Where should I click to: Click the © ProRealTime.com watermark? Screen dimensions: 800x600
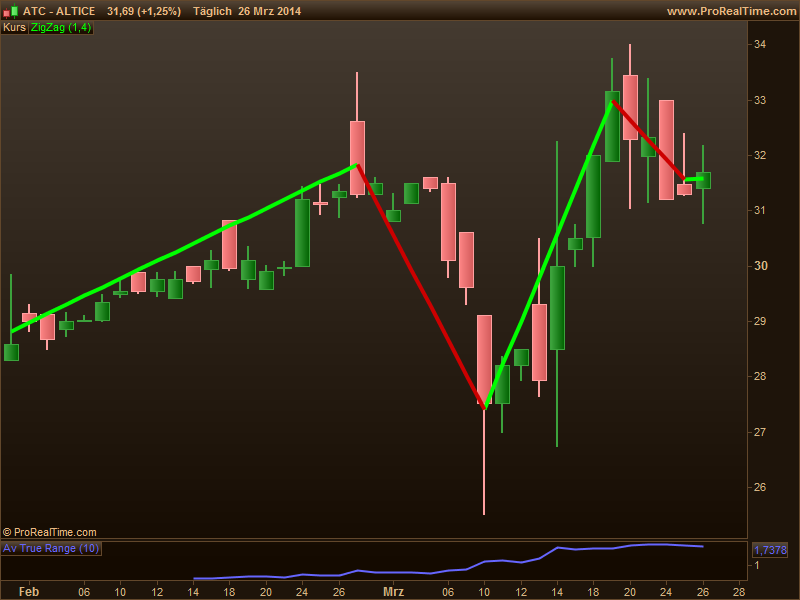49,532
